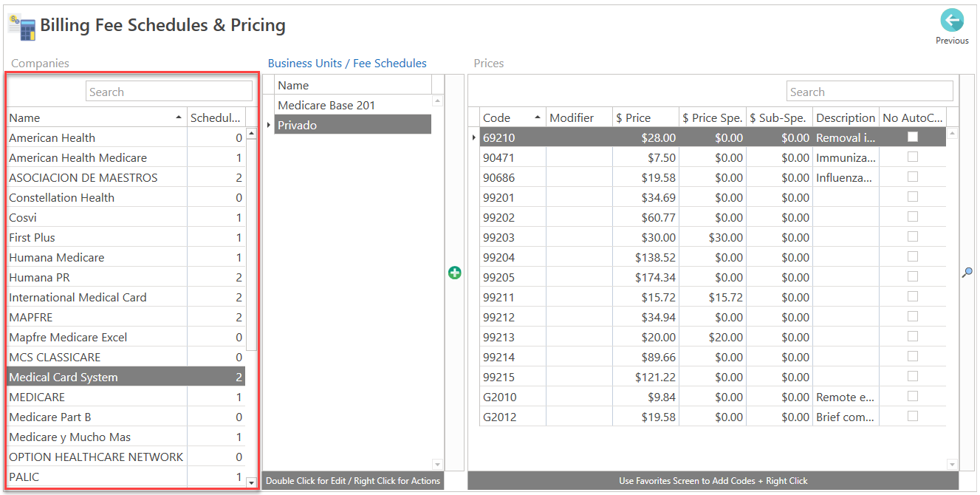Click companies list scroll down arrow
This screenshot has height=495, width=980.
point(251,482)
